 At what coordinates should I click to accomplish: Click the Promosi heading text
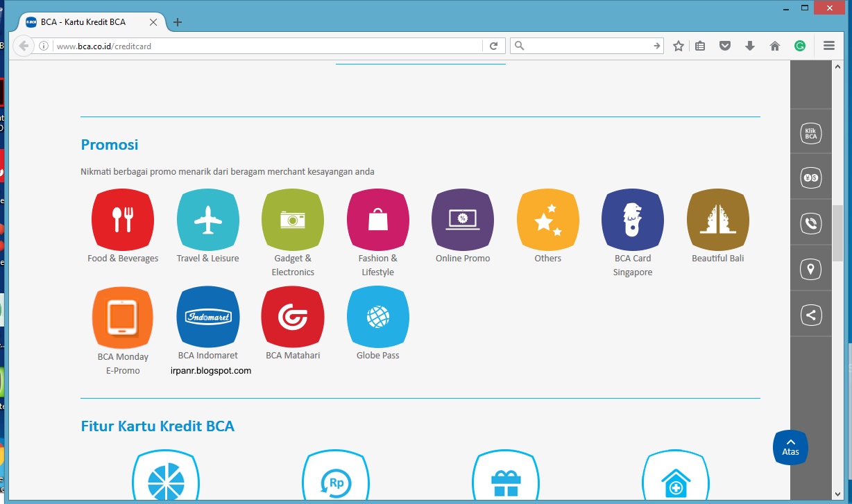tap(110, 144)
